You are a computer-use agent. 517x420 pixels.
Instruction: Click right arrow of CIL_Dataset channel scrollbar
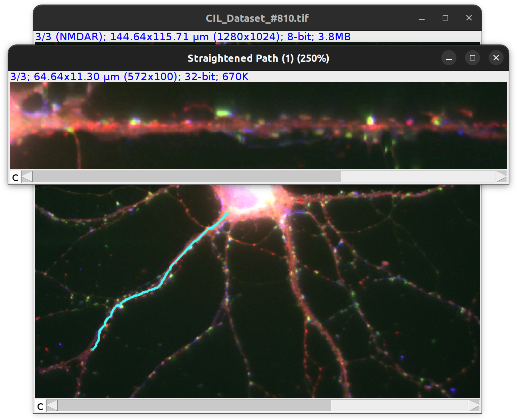tap(474, 405)
